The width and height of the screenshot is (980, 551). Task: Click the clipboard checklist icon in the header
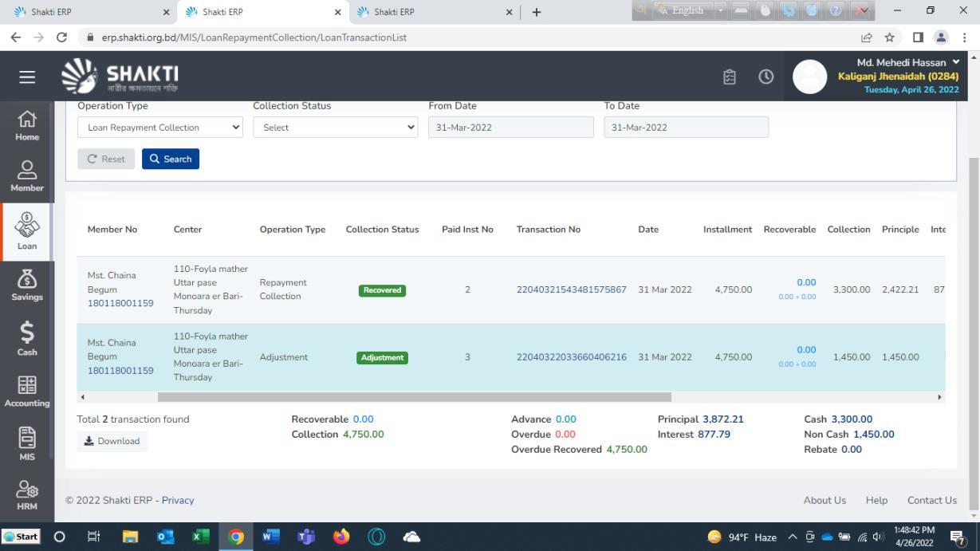click(730, 77)
